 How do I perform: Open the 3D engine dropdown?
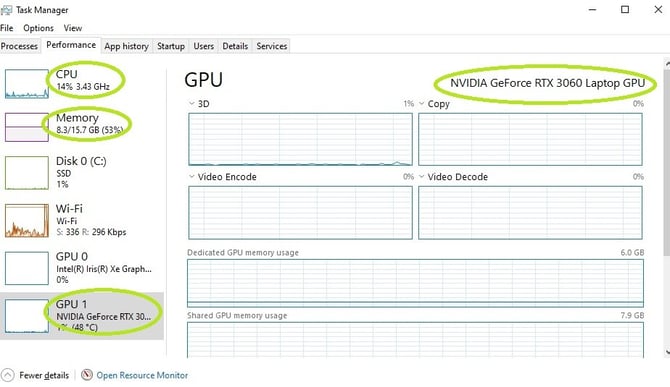coord(191,104)
